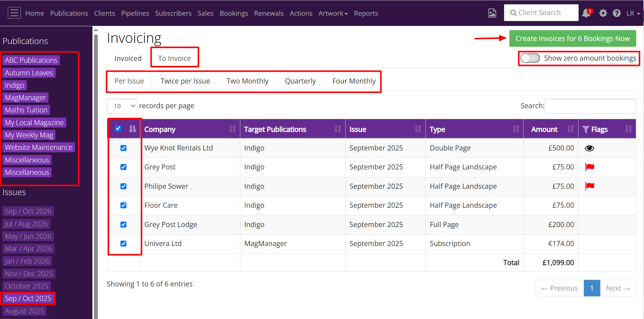Uncheck the Wye Knot Rentals Ltd row
The image size is (644, 319).
tap(123, 148)
